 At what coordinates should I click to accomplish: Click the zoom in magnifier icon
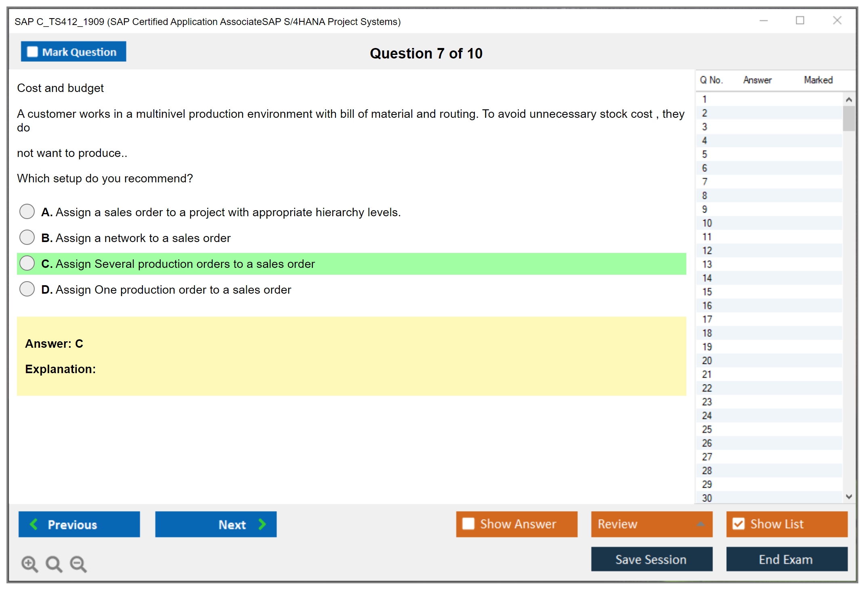click(x=29, y=564)
